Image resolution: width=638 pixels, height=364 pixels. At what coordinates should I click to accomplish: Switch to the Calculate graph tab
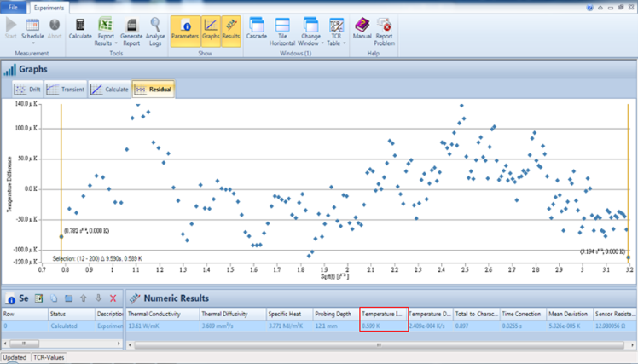(109, 89)
